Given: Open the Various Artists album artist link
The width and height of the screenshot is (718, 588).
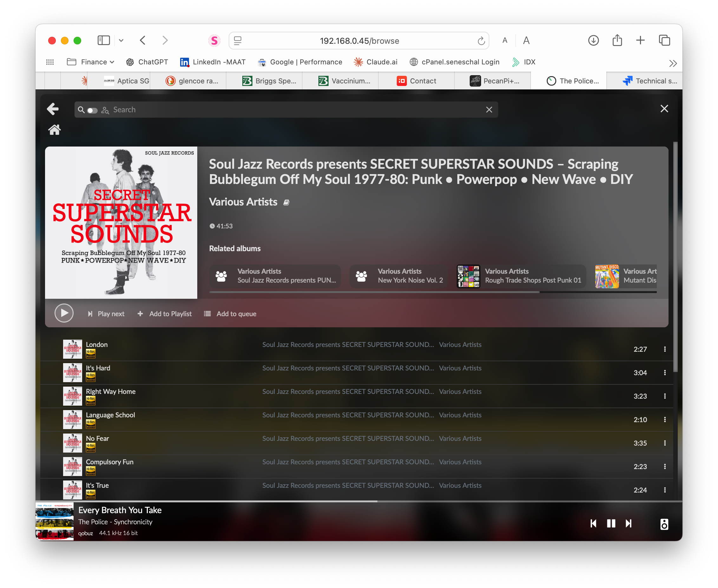Looking at the screenshot, I should click(243, 202).
